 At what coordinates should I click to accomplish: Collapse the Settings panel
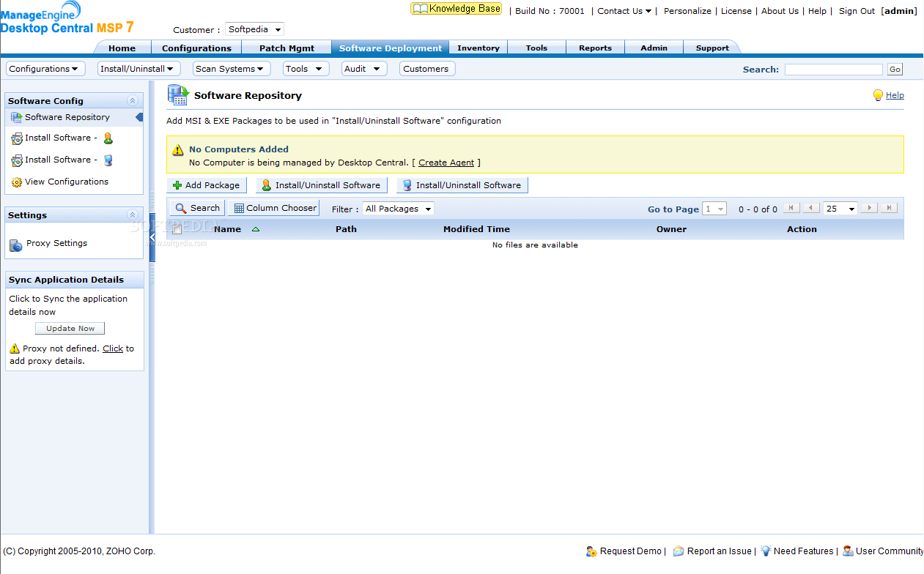click(x=133, y=215)
